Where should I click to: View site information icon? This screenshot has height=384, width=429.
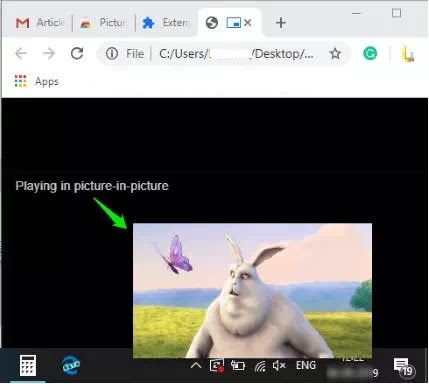[x=112, y=53]
